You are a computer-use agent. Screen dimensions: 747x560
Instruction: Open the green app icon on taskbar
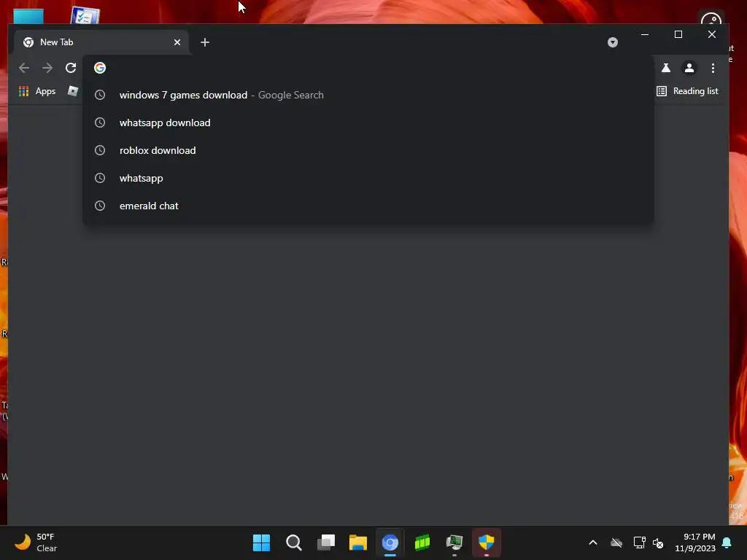click(422, 542)
